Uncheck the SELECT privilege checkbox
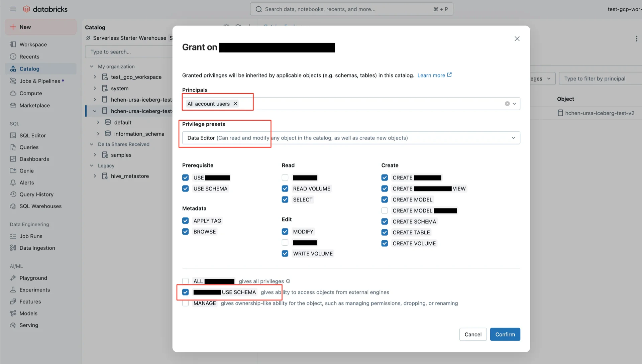The image size is (642, 364). (285, 200)
